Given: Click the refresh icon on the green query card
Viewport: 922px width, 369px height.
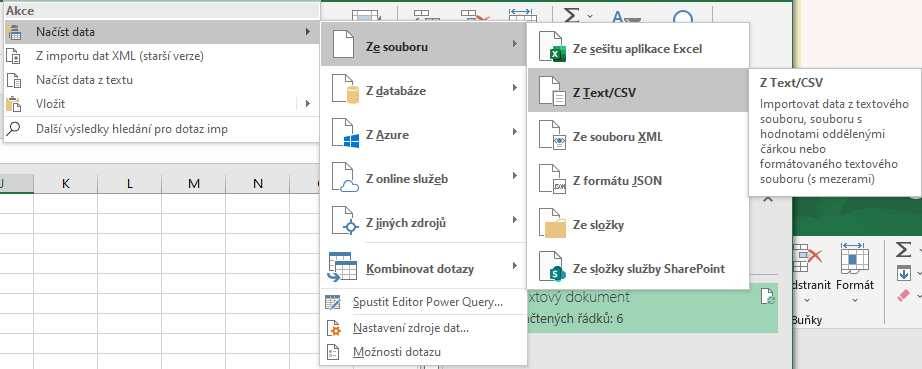Looking at the screenshot, I should [767, 297].
